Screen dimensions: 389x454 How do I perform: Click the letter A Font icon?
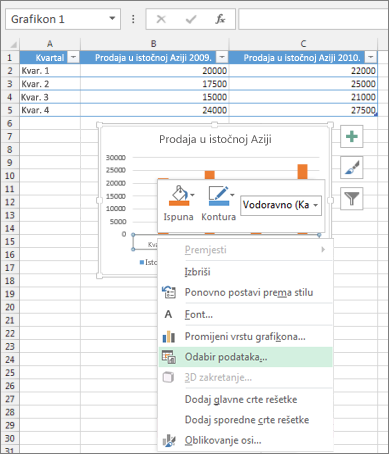coord(168,314)
